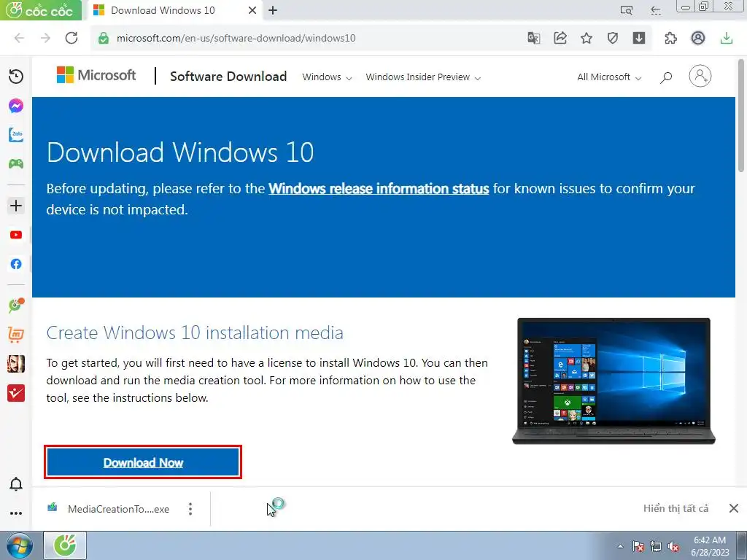Click the Microsoft logo
This screenshot has height=560, width=747.
[x=96, y=75]
